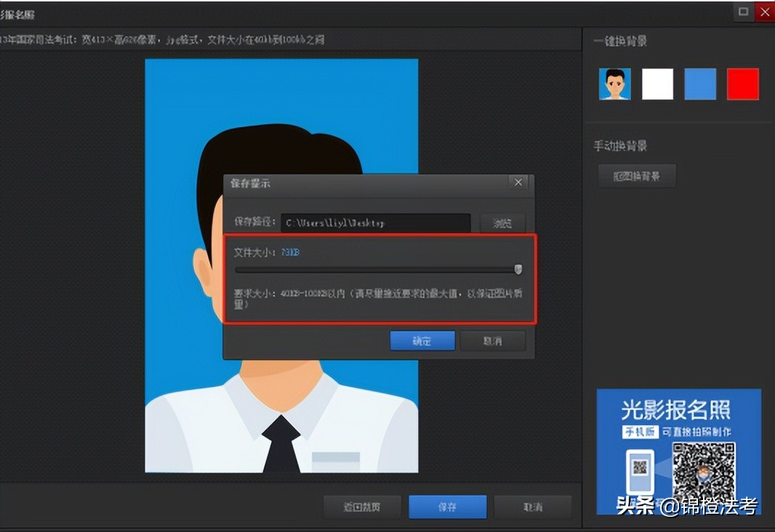Click the bottom-right 取消 cancel button
The width and height of the screenshot is (775, 532).
(x=533, y=507)
